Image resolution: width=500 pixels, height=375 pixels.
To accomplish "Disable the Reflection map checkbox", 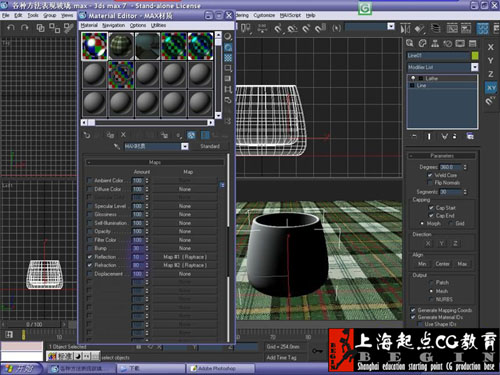I will point(89,257).
